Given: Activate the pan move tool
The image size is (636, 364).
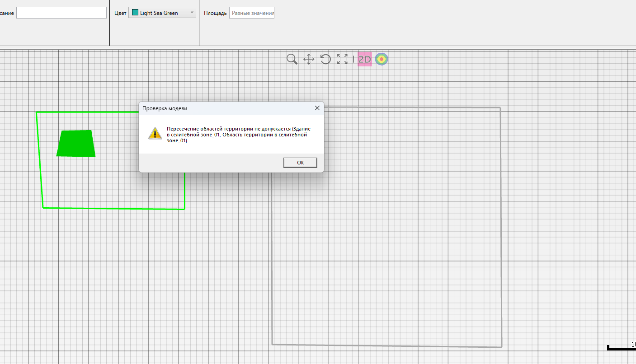Looking at the screenshot, I should [309, 59].
